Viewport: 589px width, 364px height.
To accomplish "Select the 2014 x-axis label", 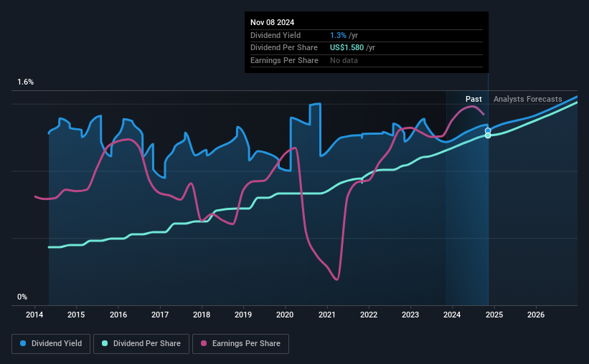I will coord(34,315).
